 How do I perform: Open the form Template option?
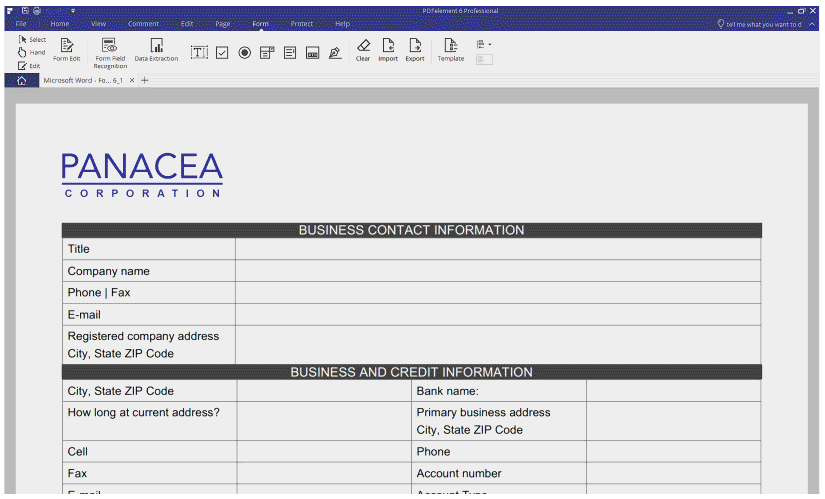point(451,50)
